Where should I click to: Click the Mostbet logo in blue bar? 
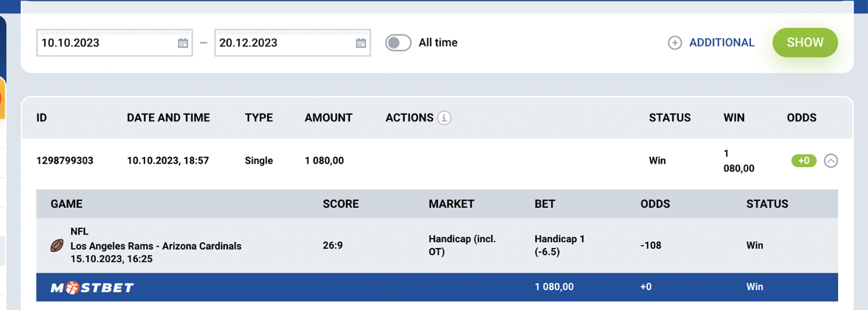[x=93, y=287]
